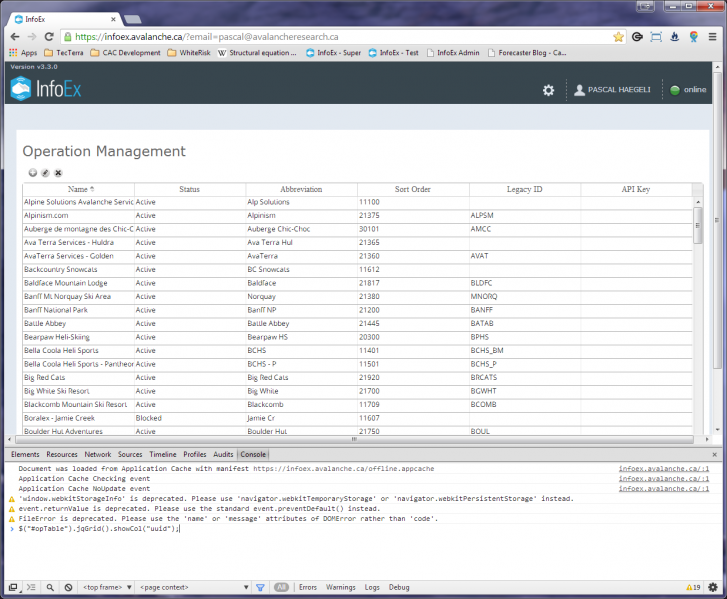
Task: Open the first infoex.avalanche.ca/:1 source link
Action: [x=664, y=469]
